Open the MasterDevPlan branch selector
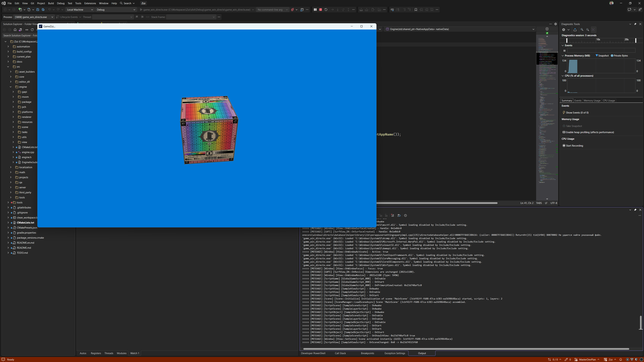This screenshot has height=362, width=644. click(587, 359)
